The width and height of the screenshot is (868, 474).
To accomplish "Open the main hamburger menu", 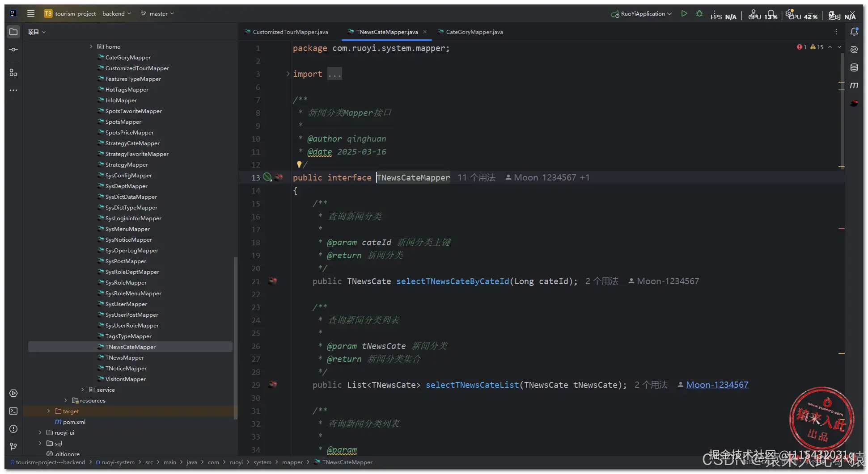I will coord(31,13).
